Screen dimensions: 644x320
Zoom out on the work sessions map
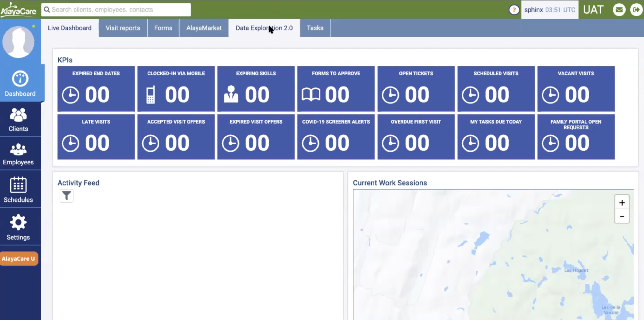[x=622, y=216]
